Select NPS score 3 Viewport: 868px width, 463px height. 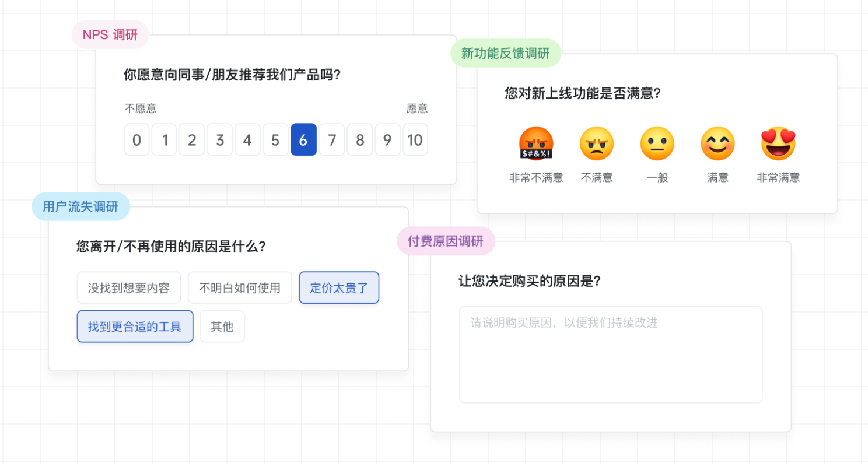[x=220, y=140]
